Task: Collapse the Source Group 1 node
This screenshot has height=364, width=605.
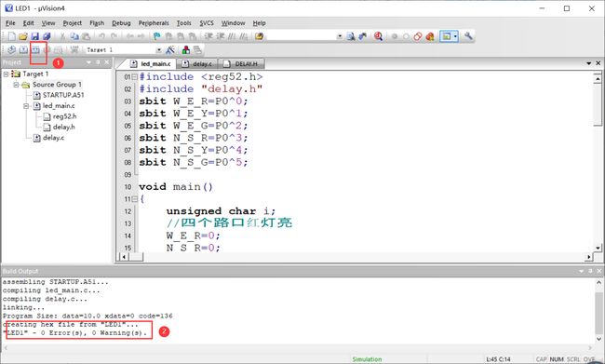Action: tap(16, 85)
